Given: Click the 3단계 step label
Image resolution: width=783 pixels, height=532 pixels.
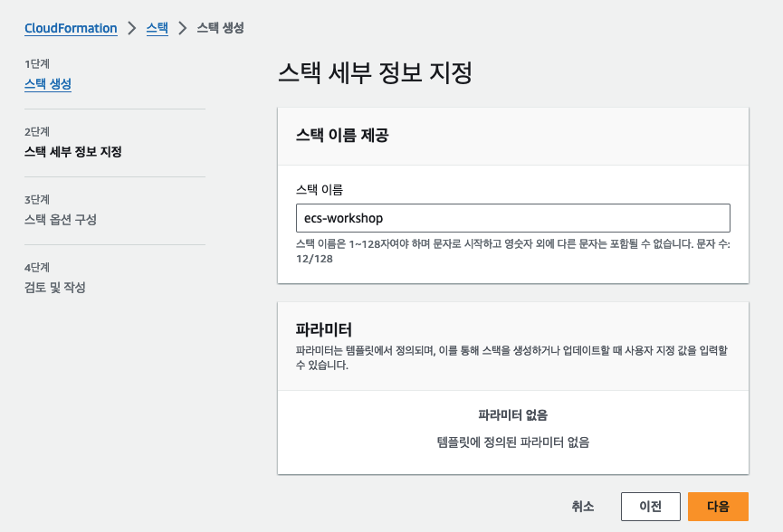Looking at the screenshot, I should tap(37, 200).
